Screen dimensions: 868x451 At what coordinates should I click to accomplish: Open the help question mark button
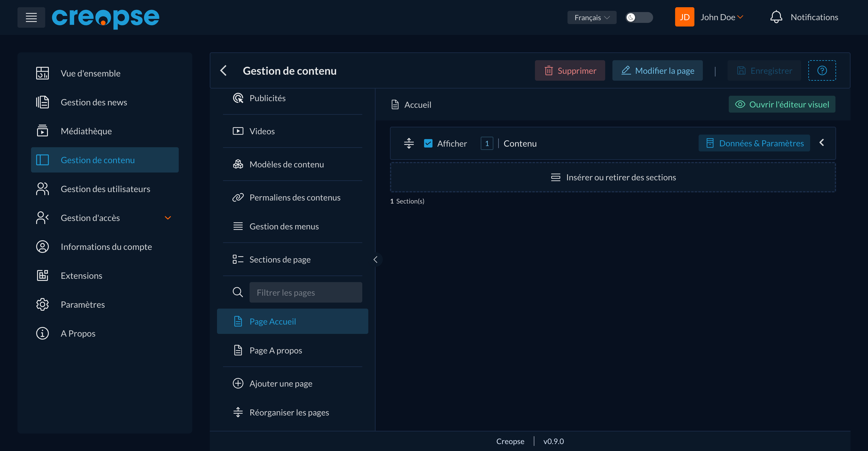pos(822,70)
